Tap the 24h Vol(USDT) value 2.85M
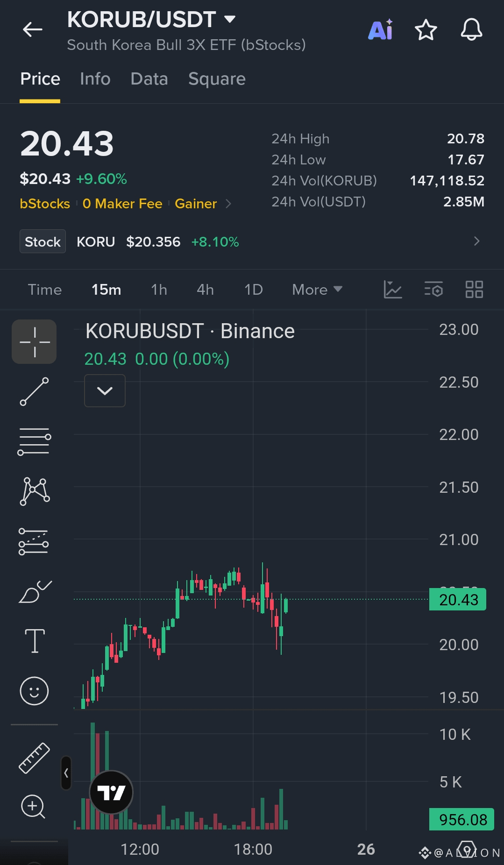 coord(464,202)
